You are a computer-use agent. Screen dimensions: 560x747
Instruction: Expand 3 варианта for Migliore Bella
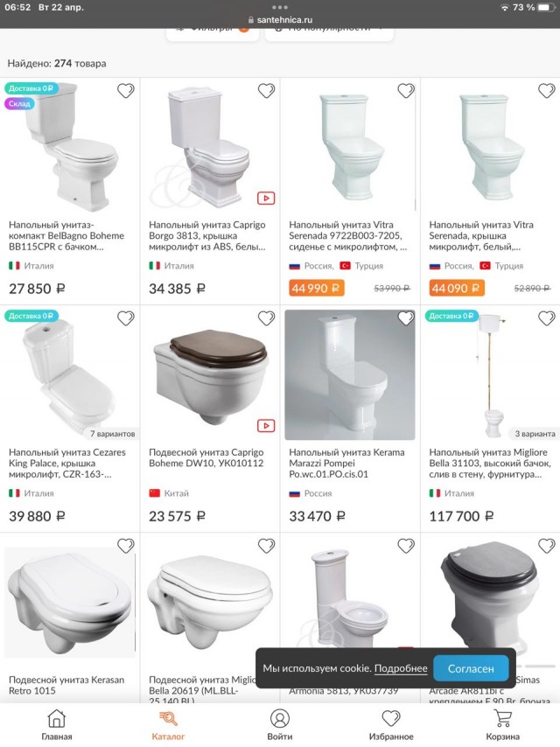[x=535, y=434]
